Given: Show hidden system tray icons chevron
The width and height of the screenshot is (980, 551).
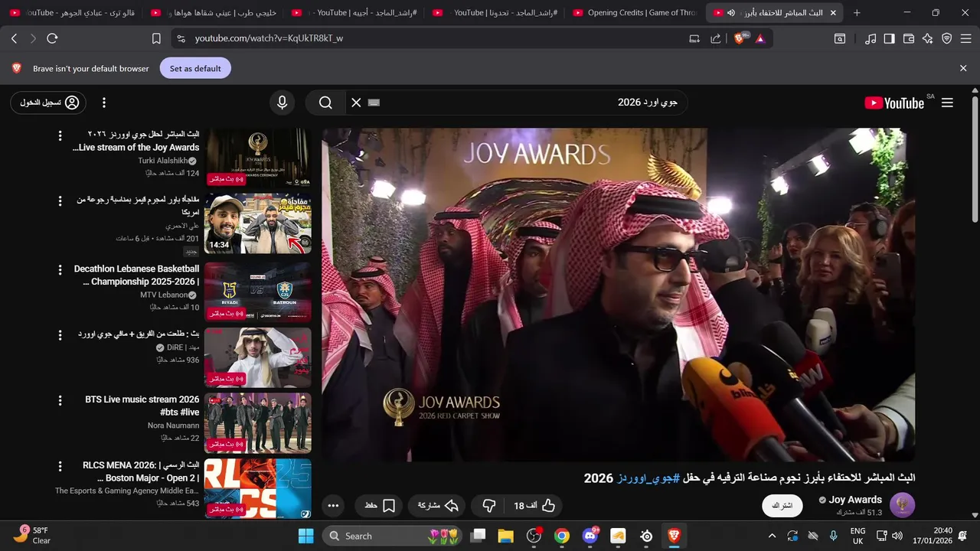Looking at the screenshot, I should (x=772, y=536).
